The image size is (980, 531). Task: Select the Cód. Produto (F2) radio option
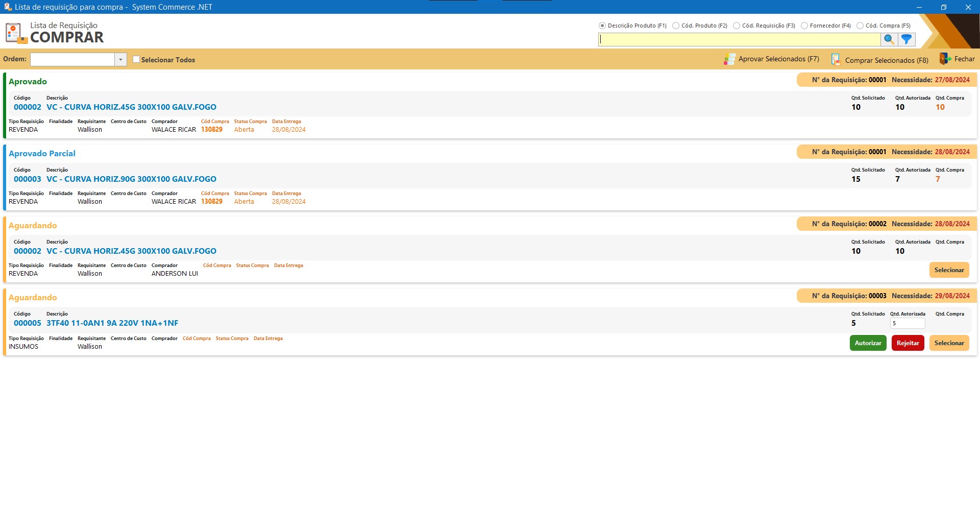pyautogui.click(x=676, y=26)
